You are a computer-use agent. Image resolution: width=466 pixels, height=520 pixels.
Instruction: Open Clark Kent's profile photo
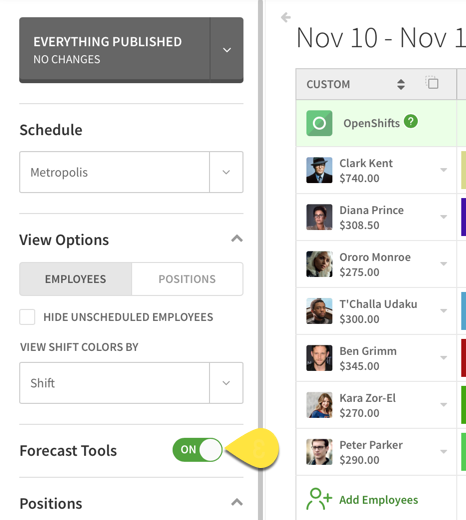pyautogui.click(x=319, y=170)
